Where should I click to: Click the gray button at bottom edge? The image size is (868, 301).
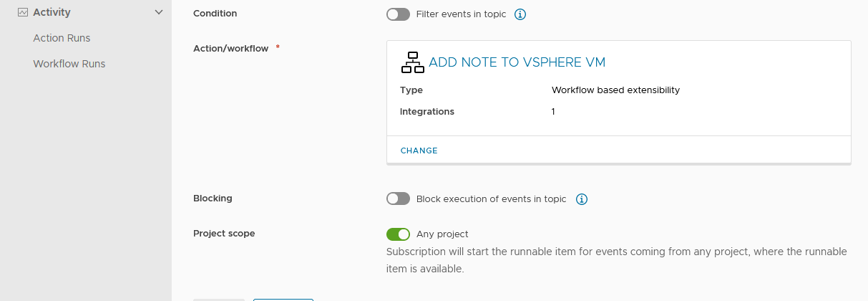tap(219, 300)
